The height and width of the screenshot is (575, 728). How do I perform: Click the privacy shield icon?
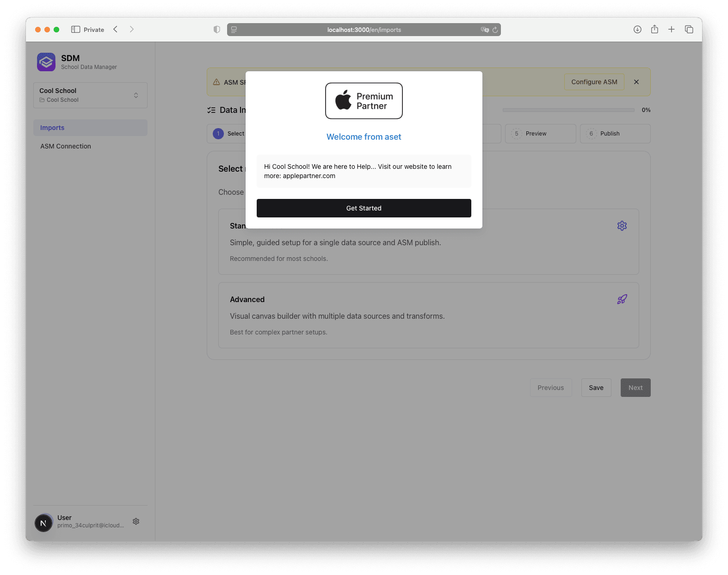(x=216, y=30)
